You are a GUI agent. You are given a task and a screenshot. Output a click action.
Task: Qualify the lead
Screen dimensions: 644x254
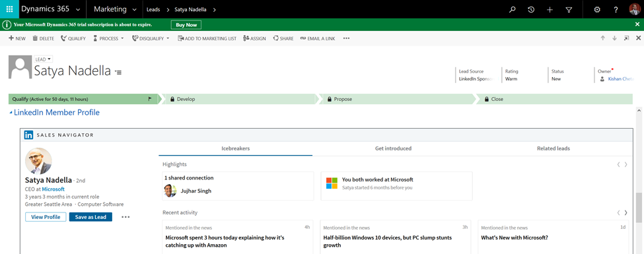click(x=73, y=38)
